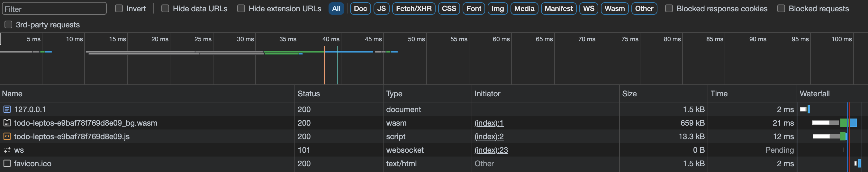The width and height of the screenshot is (868, 172).
Task: Toggle the Invert checkbox
Action: coord(119,8)
